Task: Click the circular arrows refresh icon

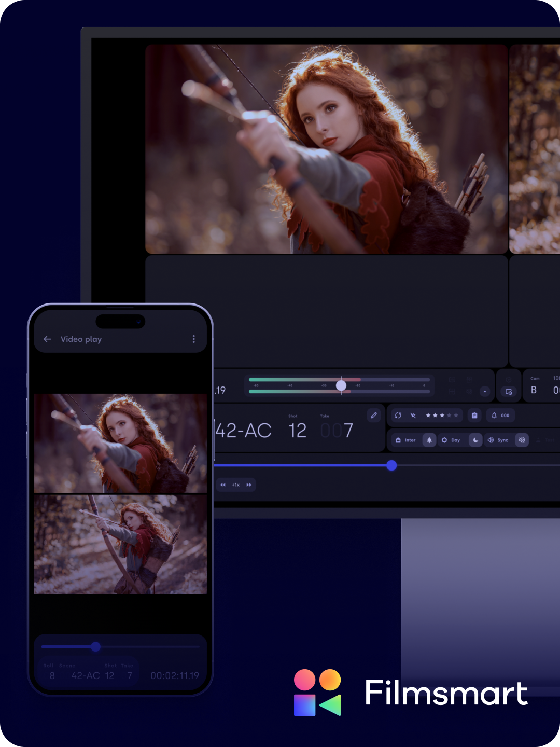Action: pos(398,416)
